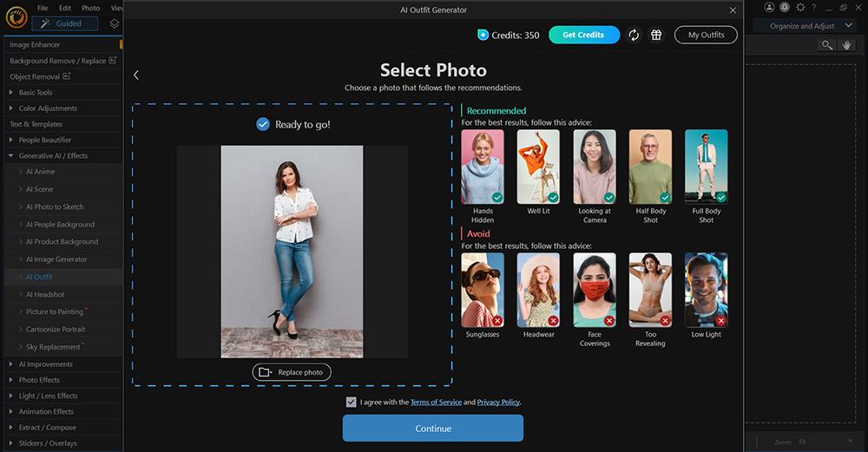
Task: Click the Replace photo button
Action: 292,372
